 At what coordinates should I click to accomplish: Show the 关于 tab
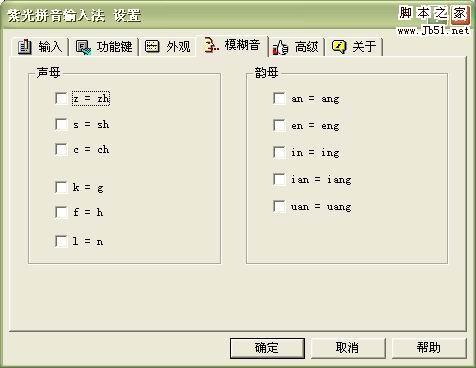coord(354,47)
